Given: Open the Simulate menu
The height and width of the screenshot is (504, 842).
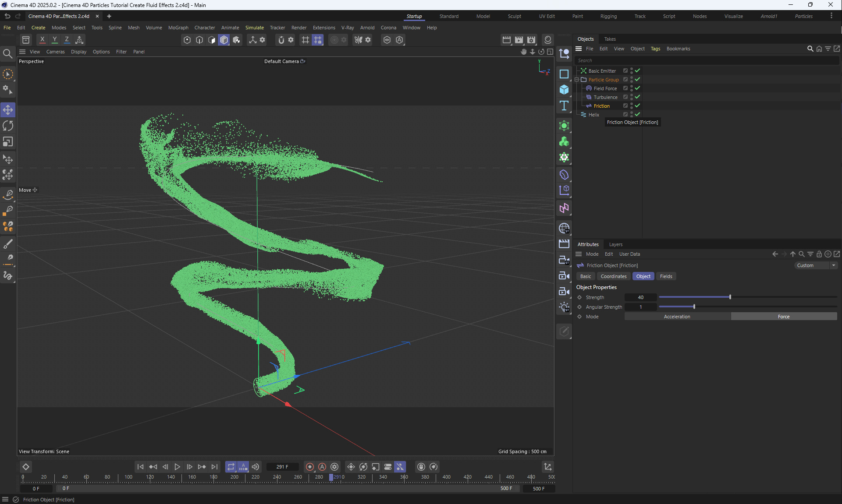Looking at the screenshot, I should [x=254, y=28].
